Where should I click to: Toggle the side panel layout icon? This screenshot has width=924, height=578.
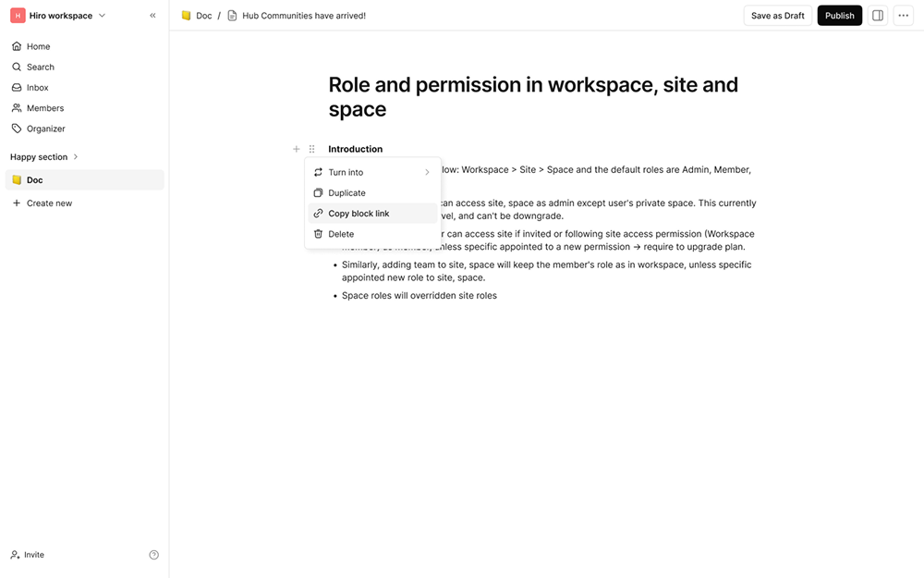878,16
